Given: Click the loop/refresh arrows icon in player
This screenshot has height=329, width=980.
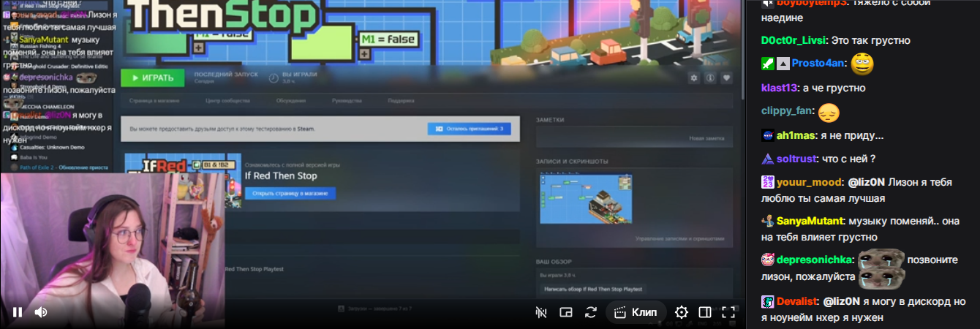Looking at the screenshot, I should (591, 312).
